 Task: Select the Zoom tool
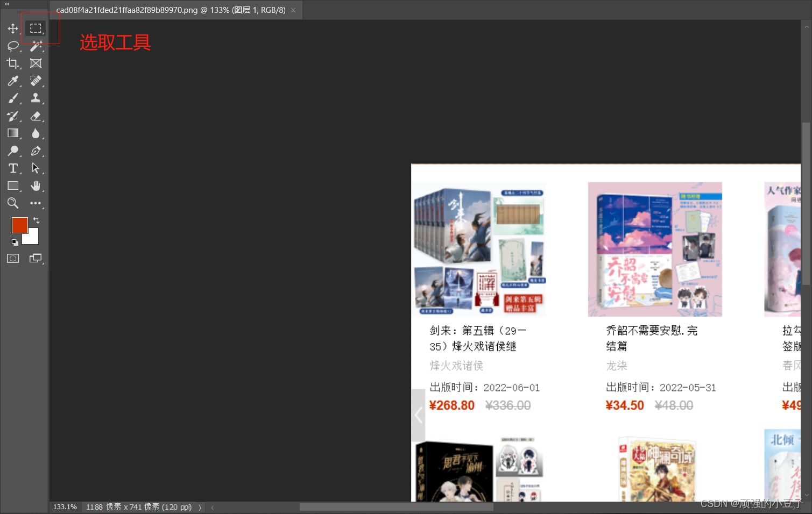13,203
